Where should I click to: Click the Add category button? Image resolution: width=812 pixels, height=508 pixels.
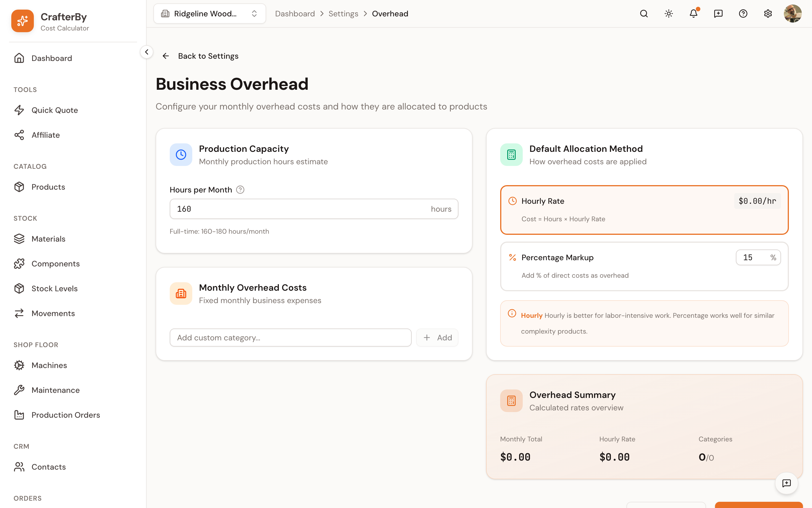point(437,338)
